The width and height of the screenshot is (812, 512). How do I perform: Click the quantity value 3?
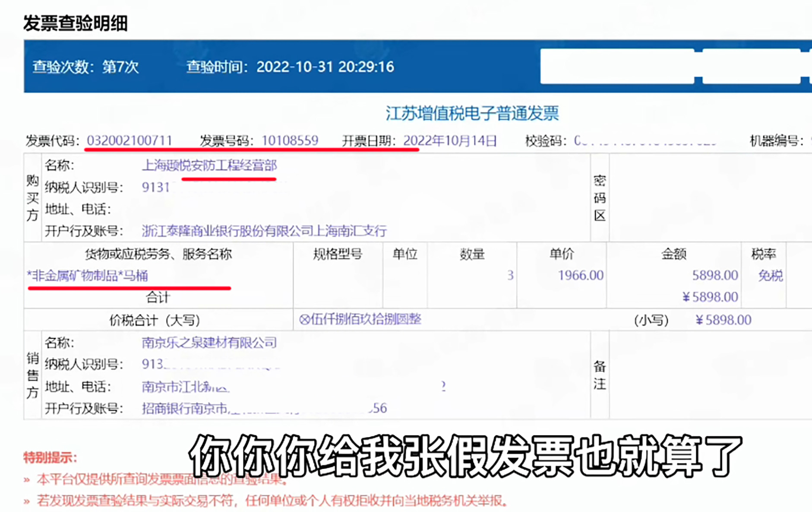coord(510,275)
